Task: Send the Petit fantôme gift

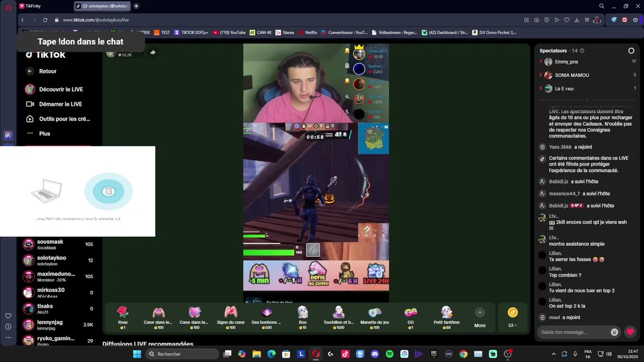Action: point(447,317)
